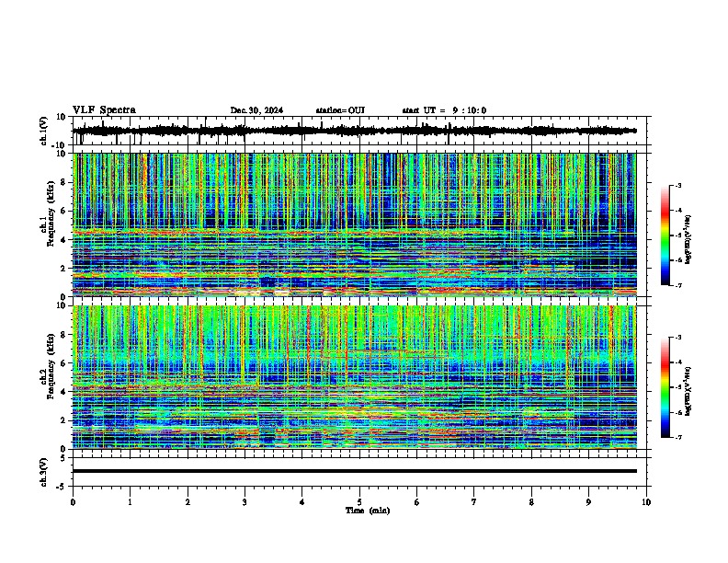Viewport: 728px width, 563px height.
Task: Click the "-7" label on ch.2 color scale
Action: coord(678,438)
